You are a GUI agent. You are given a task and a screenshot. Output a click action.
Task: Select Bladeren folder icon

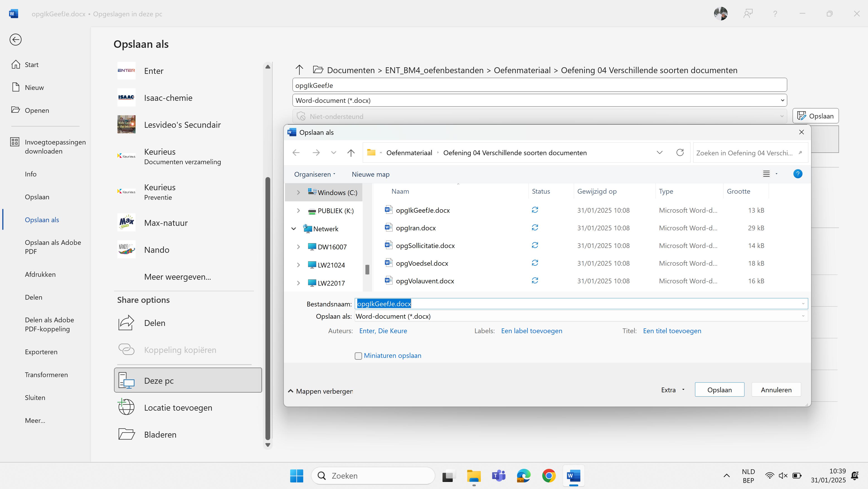point(126,434)
